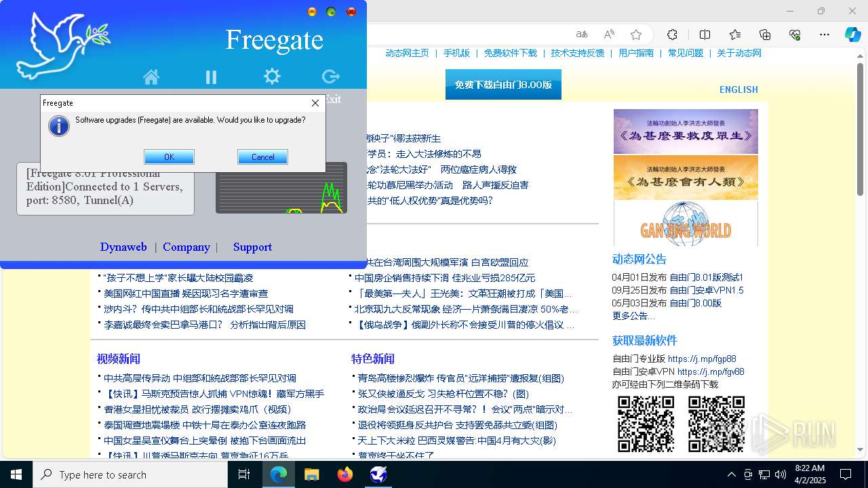Click Cancel in the upgrade dialog
Screen dimensions: 868x488
262,157
